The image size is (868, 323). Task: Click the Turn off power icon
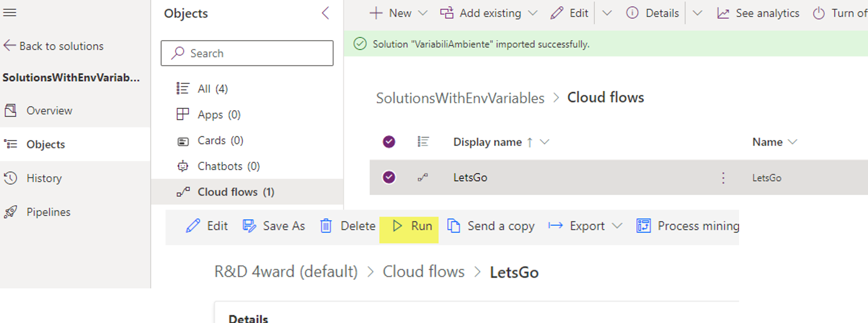point(818,13)
